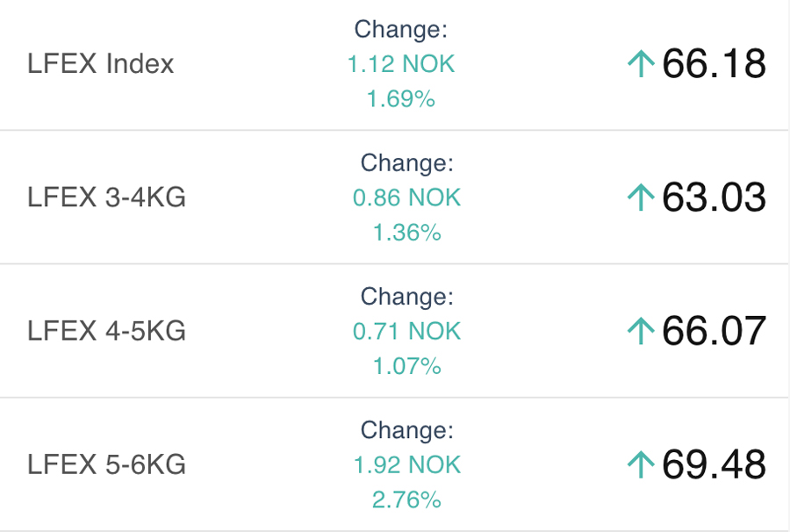Select the 0.86 NOK change value
Screen dimensions: 790x532
[406, 198]
